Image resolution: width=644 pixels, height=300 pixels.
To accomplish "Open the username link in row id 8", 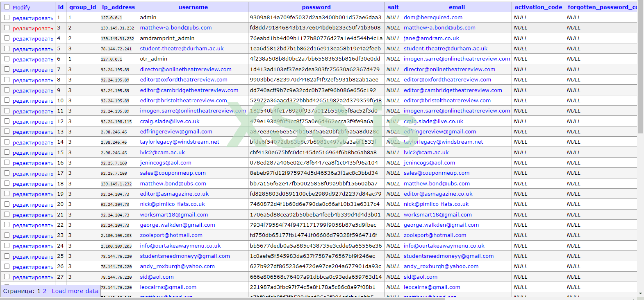I will coord(184,79).
